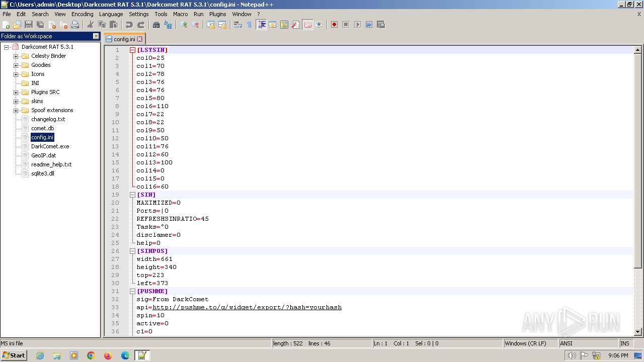Collapse the [PUSHME] section fold marker
This screenshot has width=644, height=362.
coord(133,291)
